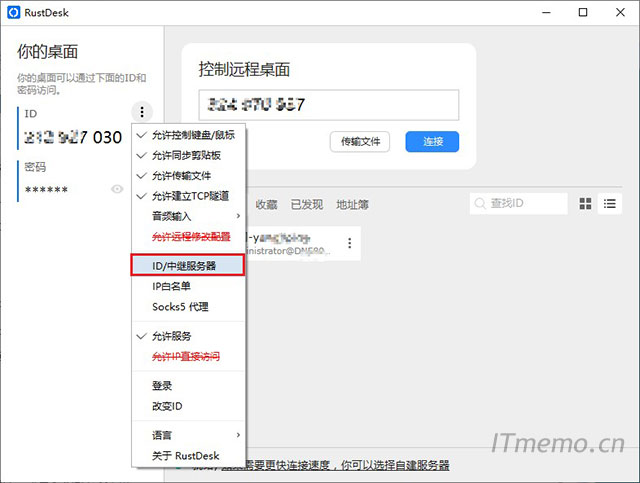The image size is (640, 483).
Task: Maximize the RustDesk window
Action: pos(583,13)
